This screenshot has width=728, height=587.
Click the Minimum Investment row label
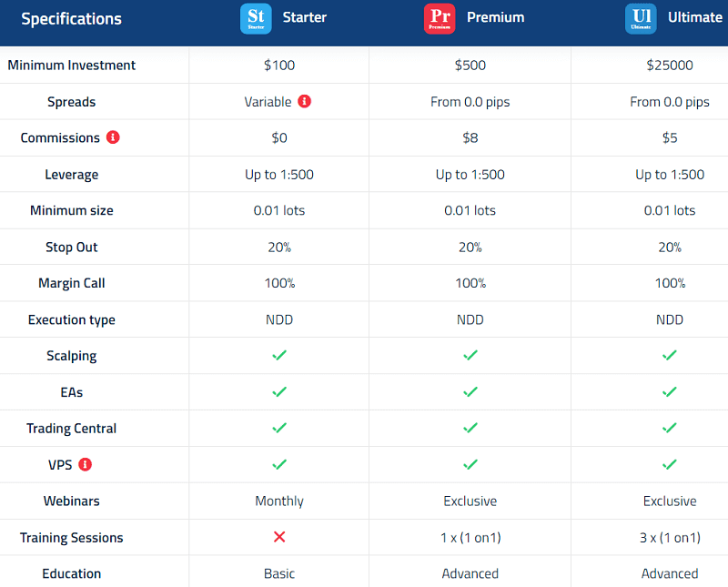[72, 65]
